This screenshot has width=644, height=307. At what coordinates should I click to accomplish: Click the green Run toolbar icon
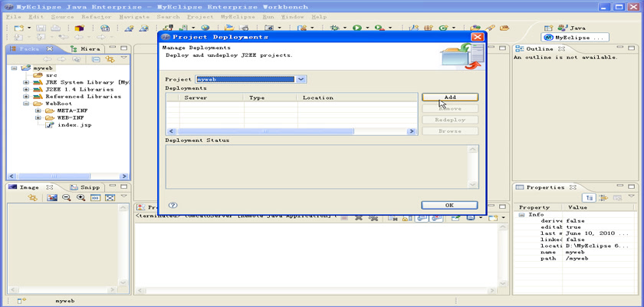tap(357, 28)
